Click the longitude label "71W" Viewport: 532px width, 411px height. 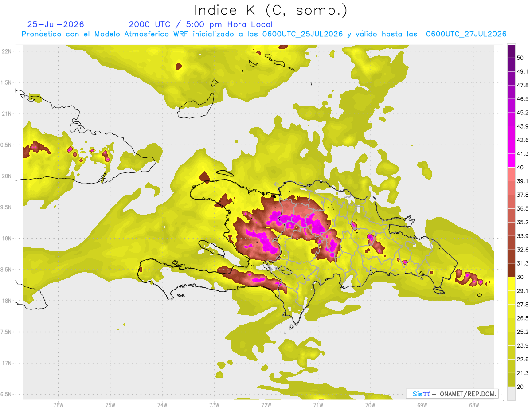318,405
